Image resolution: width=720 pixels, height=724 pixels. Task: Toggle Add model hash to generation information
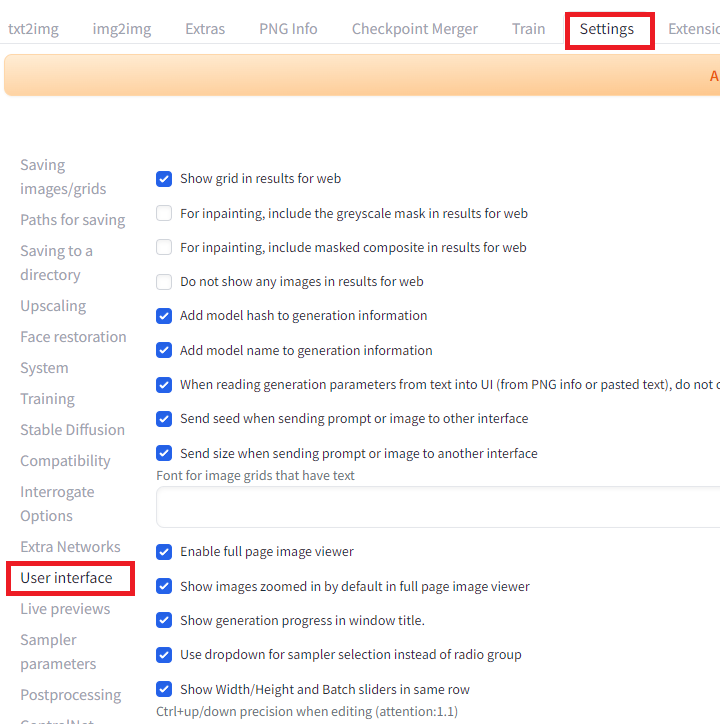(164, 316)
